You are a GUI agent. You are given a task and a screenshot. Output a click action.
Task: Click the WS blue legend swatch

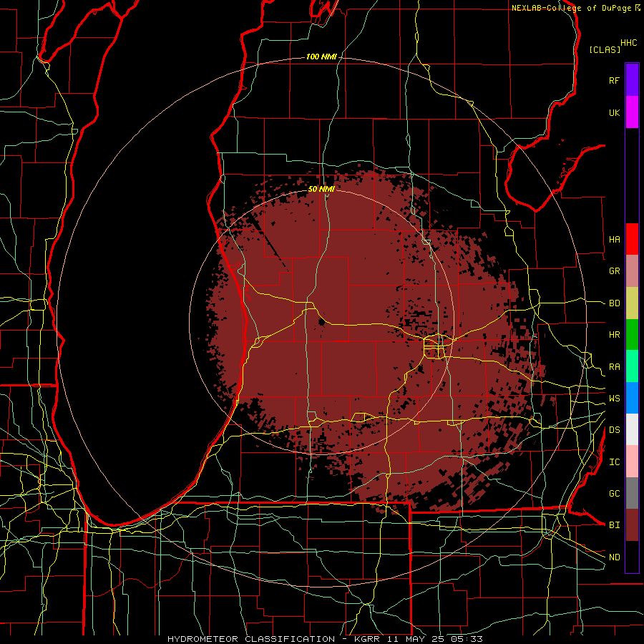point(632,398)
